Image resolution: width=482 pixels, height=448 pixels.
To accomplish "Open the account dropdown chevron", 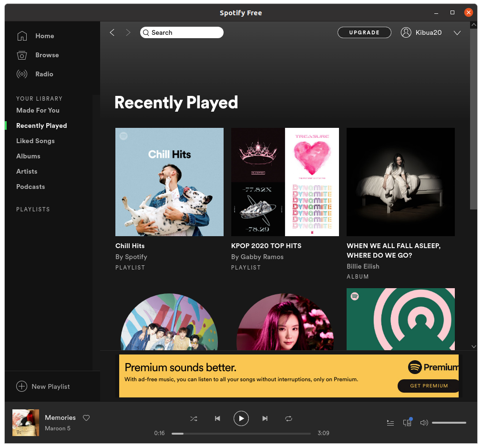I will [457, 33].
